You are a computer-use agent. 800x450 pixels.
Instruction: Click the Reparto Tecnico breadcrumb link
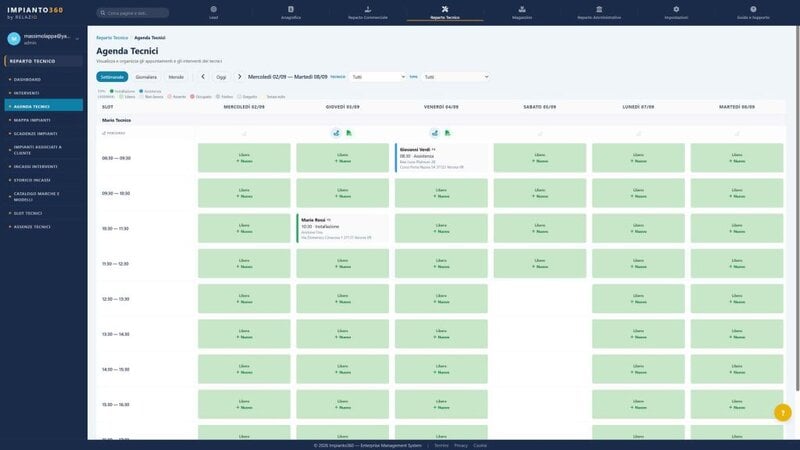click(112, 38)
